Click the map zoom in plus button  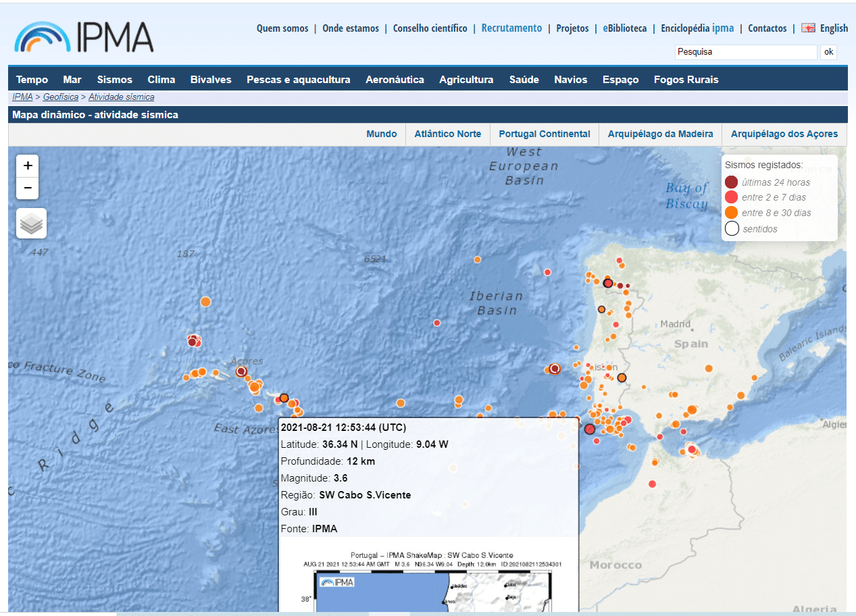tap(28, 165)
